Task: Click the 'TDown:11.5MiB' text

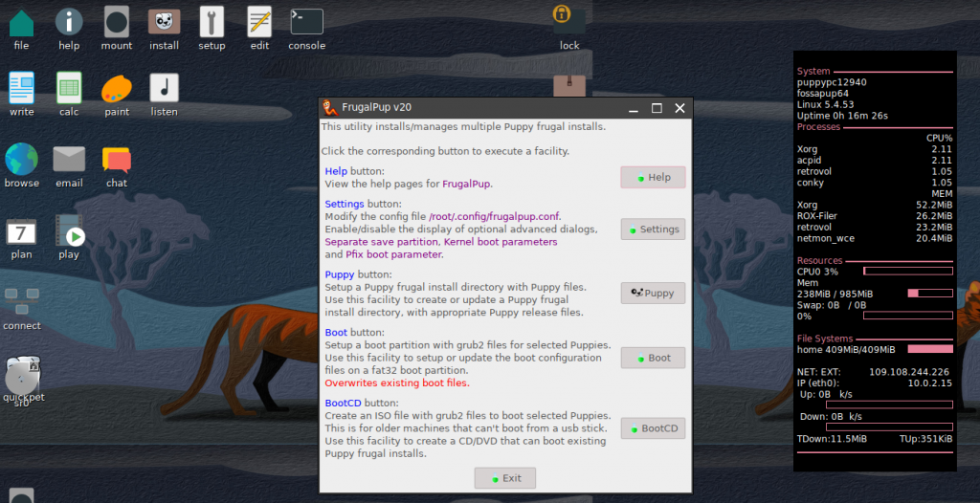Action: 832,439
